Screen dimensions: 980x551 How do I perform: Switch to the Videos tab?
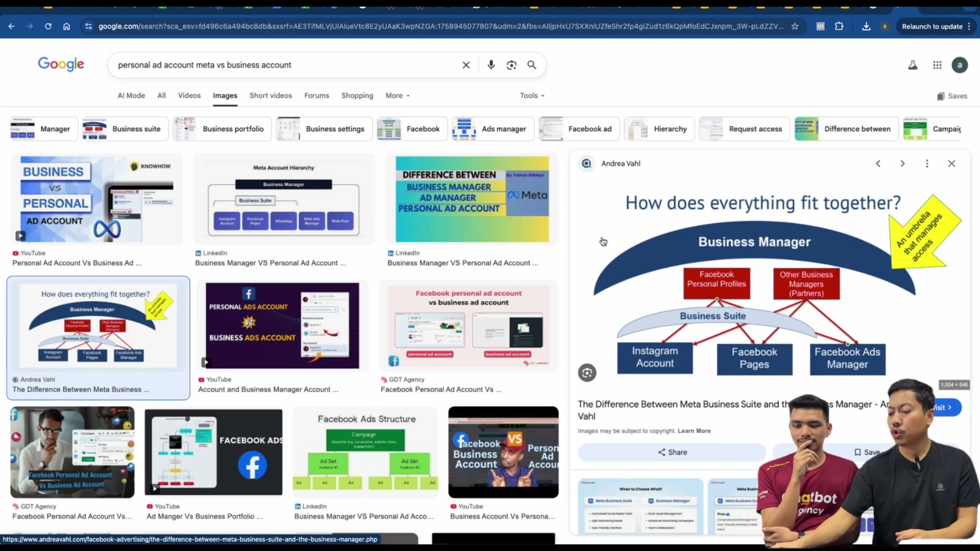tap(189, 95)
